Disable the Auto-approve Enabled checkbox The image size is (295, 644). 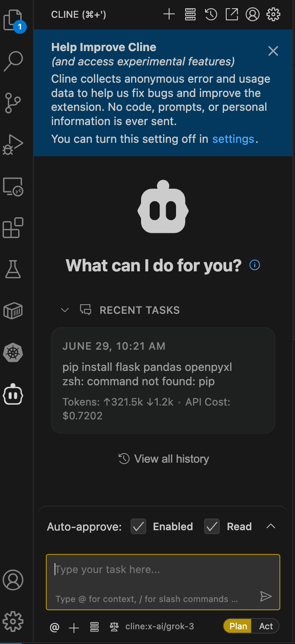(138, 526)
